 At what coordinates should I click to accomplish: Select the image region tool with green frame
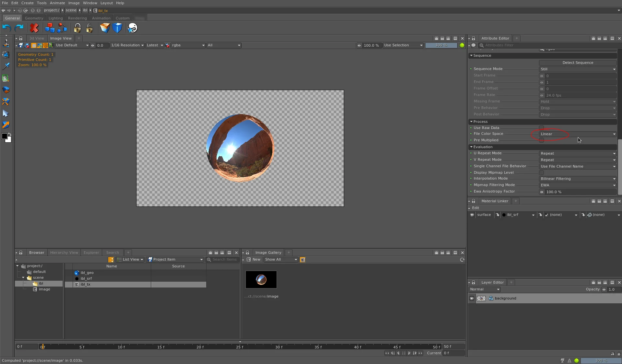click(x=6, y=78)
